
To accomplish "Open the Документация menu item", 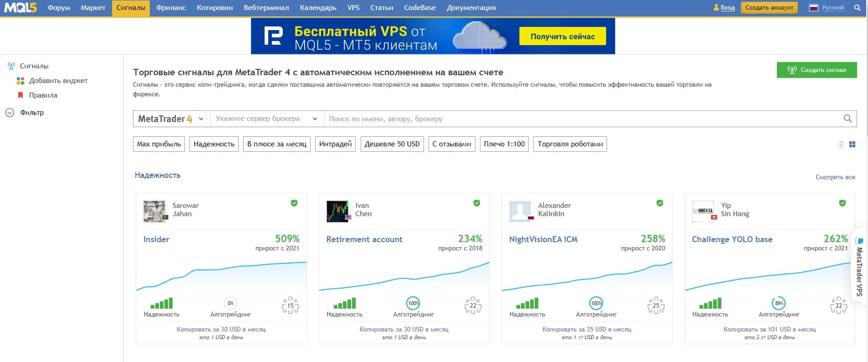I will (471, 8).
